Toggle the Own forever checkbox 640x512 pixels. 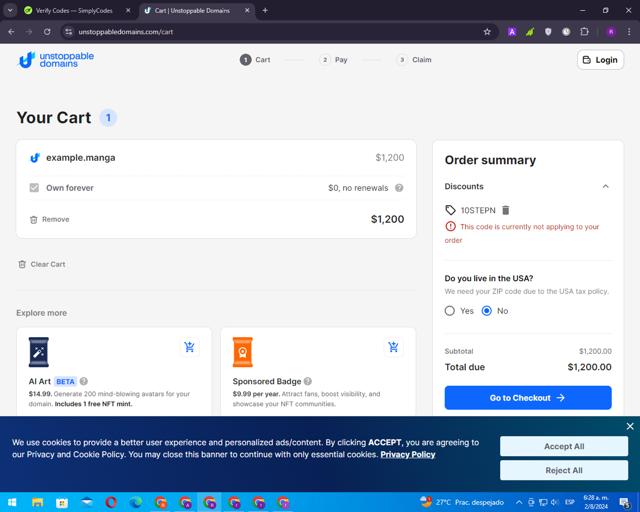[x=34, y=188]
